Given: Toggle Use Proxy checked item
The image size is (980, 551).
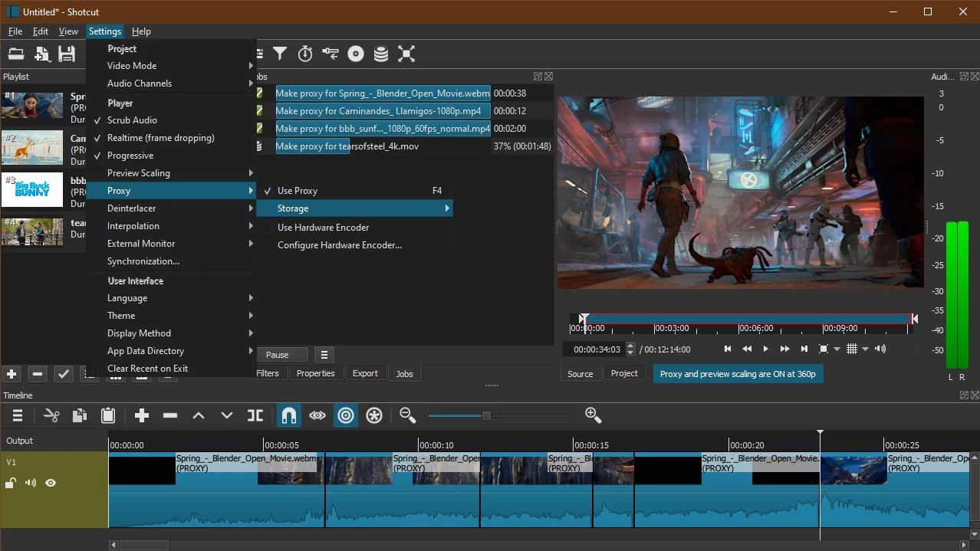Looking at the screenshot, I should 354,191.
